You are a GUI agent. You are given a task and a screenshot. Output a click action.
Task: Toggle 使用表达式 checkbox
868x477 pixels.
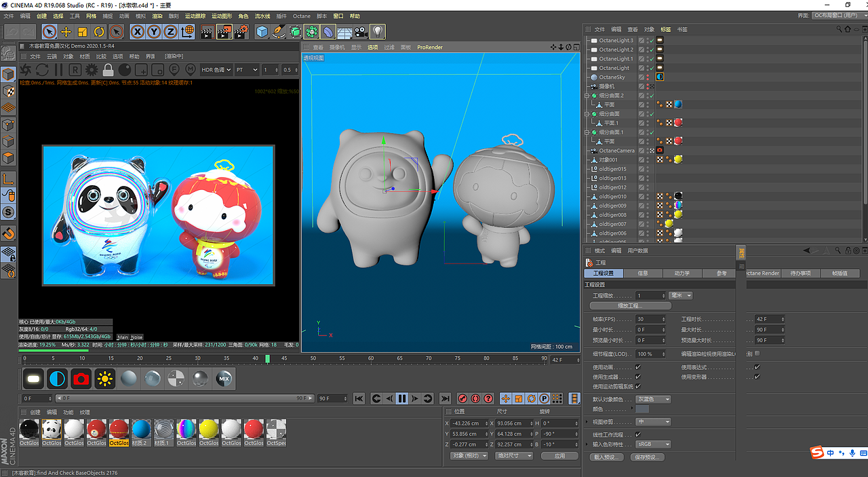tap(757, 367)
